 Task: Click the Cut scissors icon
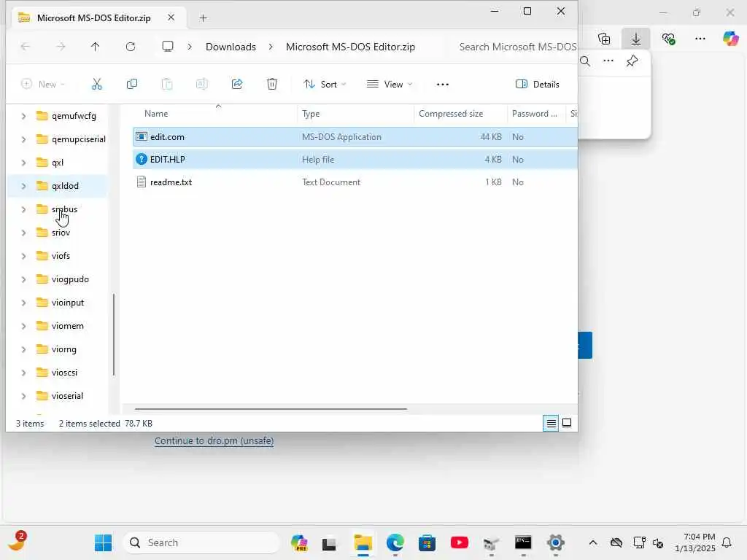coord(97,85)
